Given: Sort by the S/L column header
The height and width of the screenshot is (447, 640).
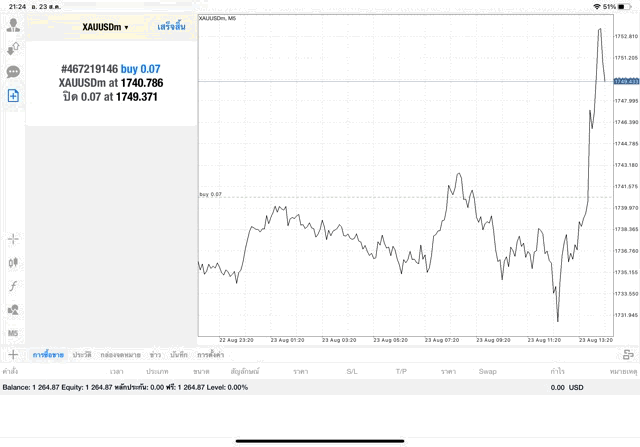Looking at the screenshot, I should click(352, 371).
